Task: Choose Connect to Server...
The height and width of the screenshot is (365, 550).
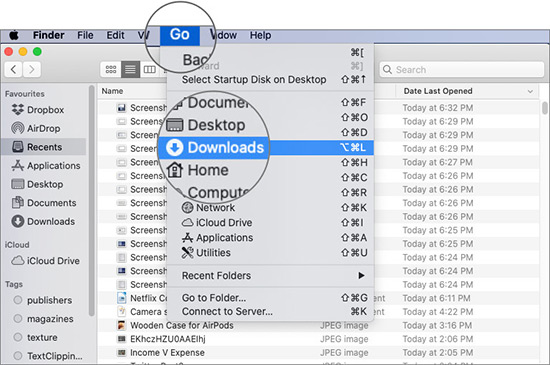Action: pyautogui.click(x=270, y=311)
